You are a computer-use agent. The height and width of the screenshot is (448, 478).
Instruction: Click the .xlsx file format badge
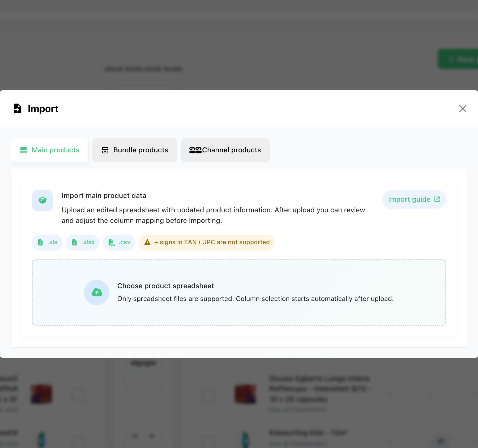83,242
